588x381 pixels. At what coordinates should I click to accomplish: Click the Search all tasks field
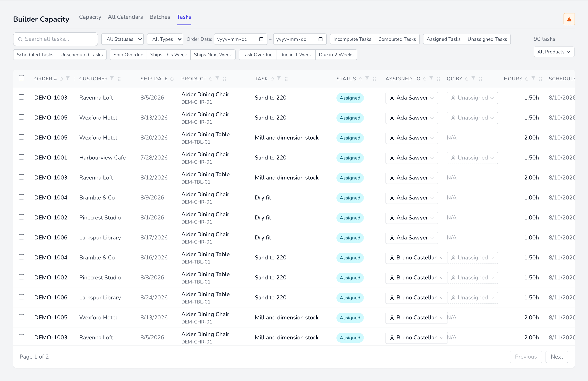(56, 39)
